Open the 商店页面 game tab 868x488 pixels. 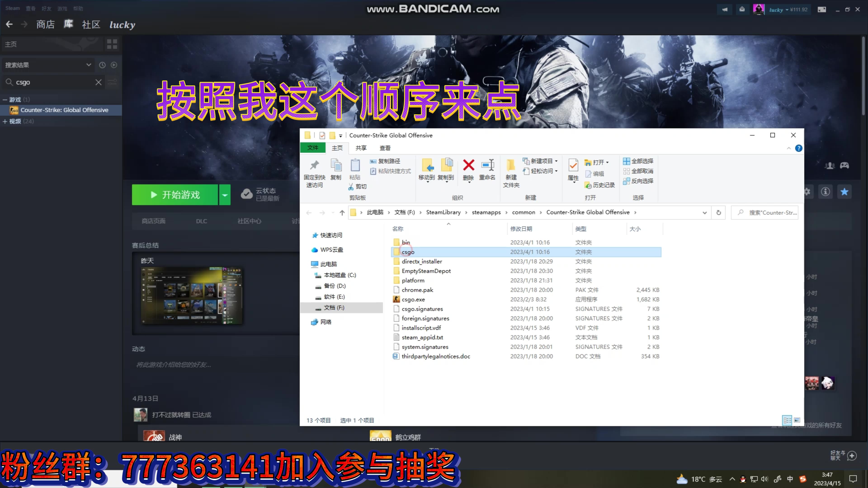(x=153, y=221)
